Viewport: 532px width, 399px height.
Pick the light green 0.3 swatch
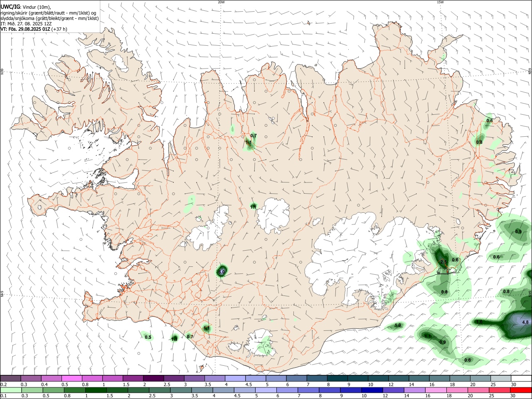32,390
